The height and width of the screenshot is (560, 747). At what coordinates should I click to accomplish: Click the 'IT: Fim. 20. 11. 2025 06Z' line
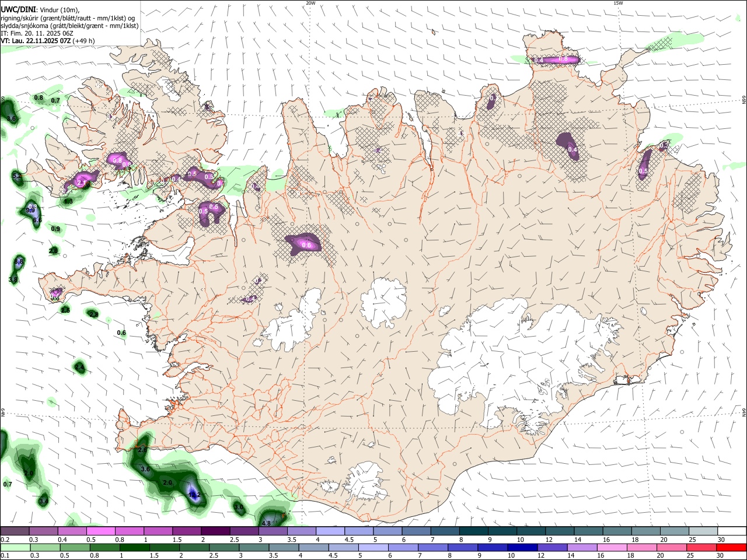(37, 33)
